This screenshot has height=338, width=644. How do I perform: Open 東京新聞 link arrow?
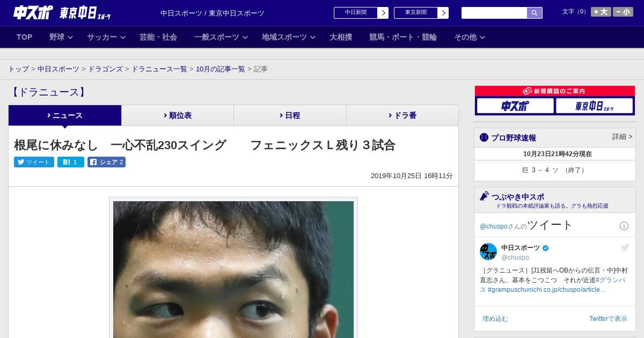point(443,13)
